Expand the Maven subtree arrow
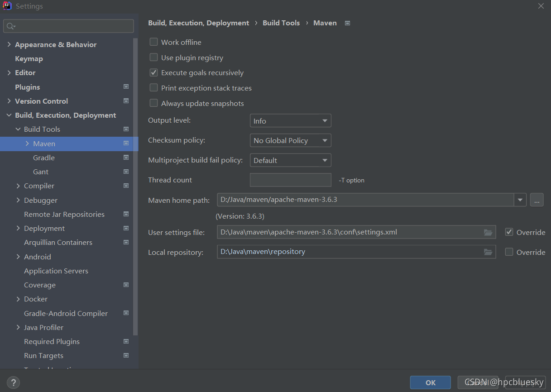 tap(27, 143)
